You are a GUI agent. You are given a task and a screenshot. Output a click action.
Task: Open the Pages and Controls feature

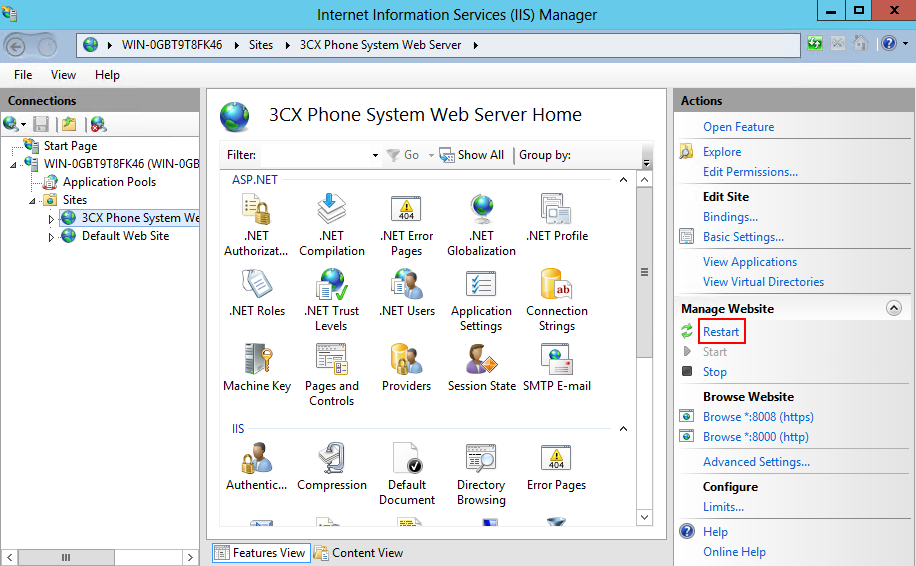pos(331,375)
